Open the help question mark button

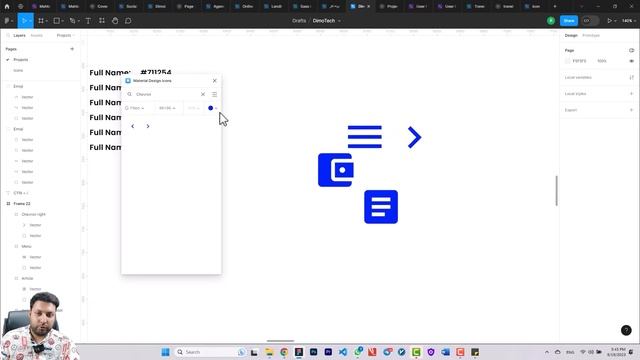626,330
